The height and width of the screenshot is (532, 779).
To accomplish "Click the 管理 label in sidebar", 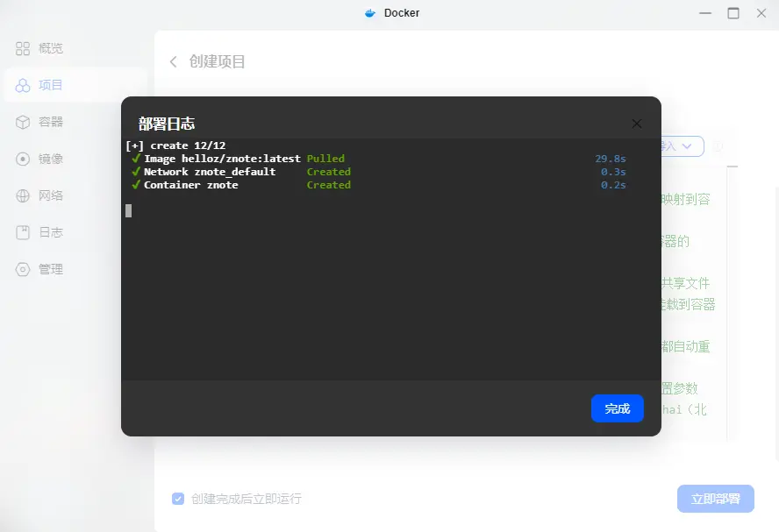I will (51, 269).
